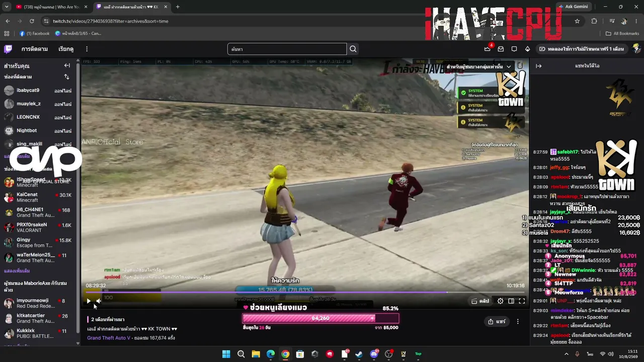644x362 pixels.
Task: Open the Kukkixk PUBG channel
Action: point(38,333)
